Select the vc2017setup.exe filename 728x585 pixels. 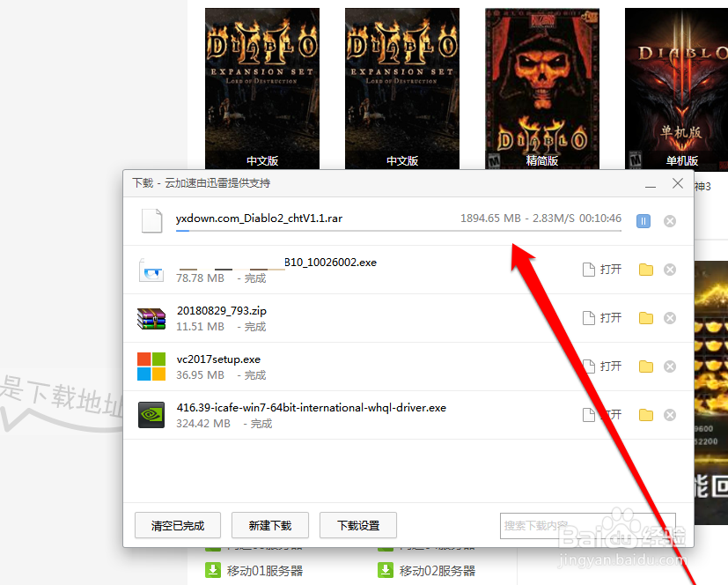[x=218, y=359]
